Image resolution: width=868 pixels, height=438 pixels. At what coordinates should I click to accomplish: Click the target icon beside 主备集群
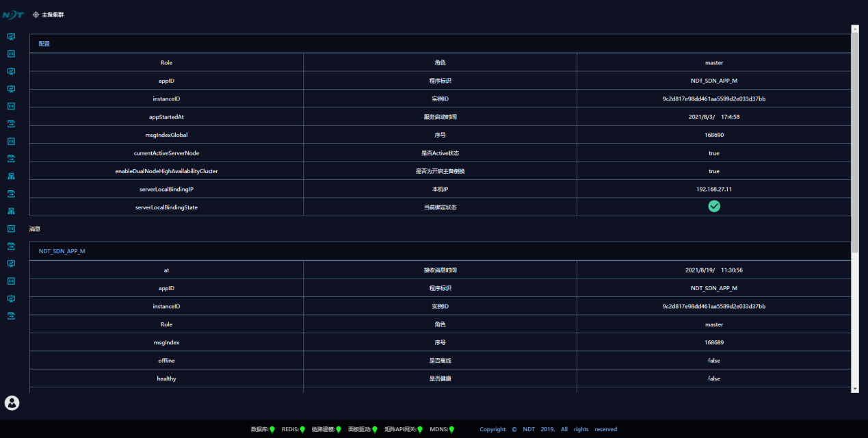click(36, 14)
